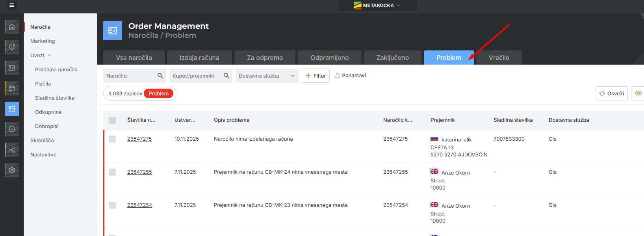
Task: Open the Dostavna služba dropdown
Action: pos(267,76)
